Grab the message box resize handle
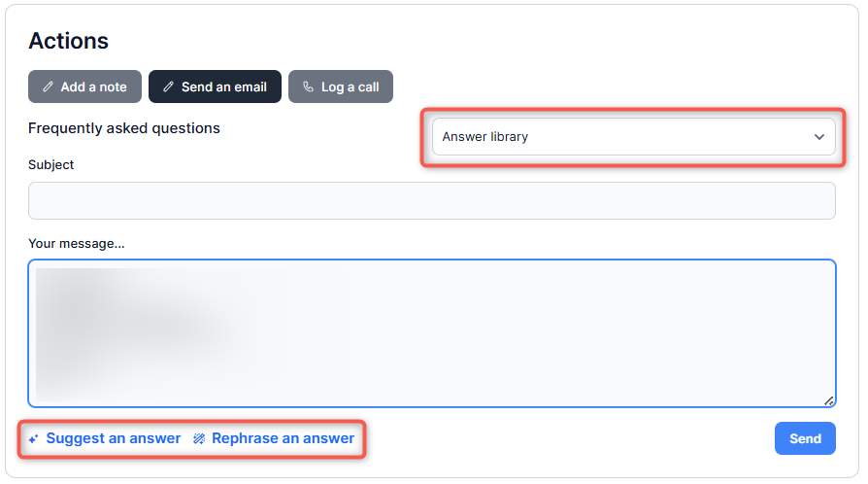Viewport: 868px width, 484px height. pyautogui.click(x=828, y=399)
